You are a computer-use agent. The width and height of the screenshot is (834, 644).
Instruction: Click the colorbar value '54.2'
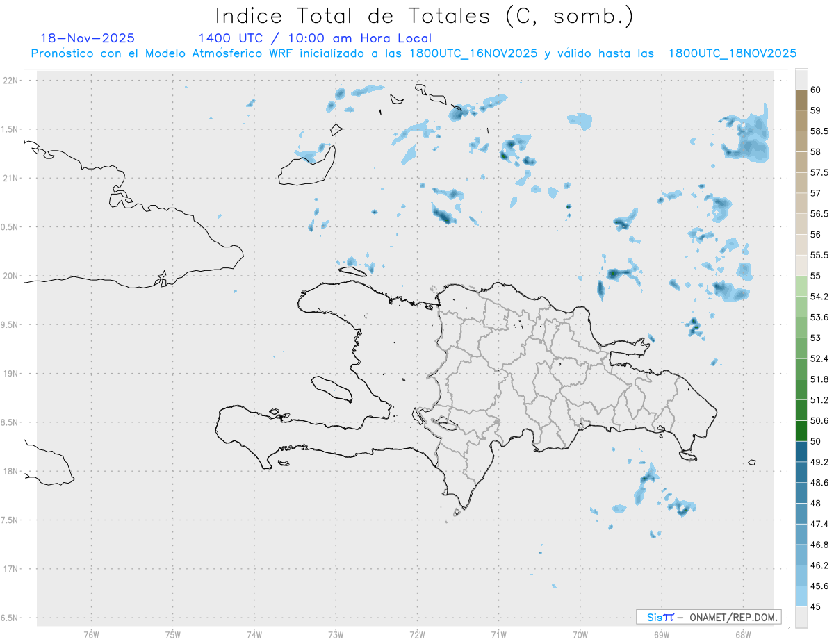click(819, 297)
